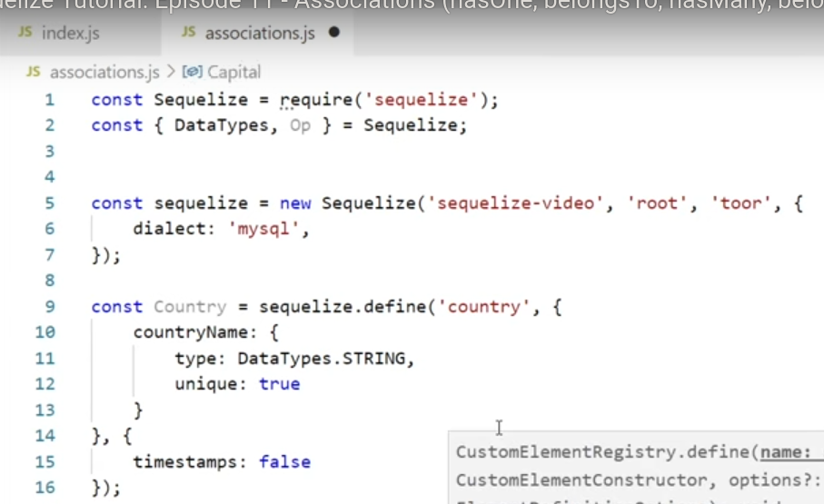Click the Capital symbol icon in breadcrumb
This screenshot has width=824, height=504.
193,72
